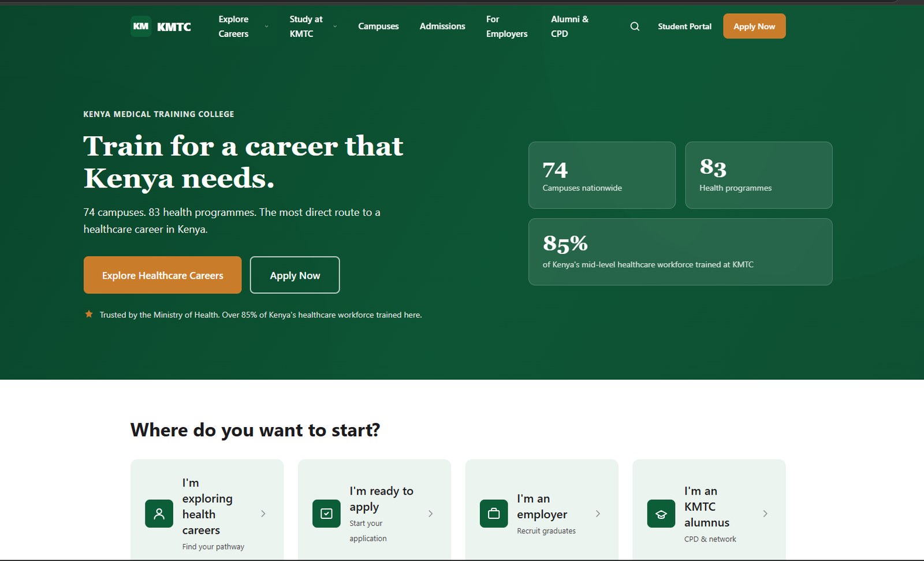Click the checkbox icon on ready to apply card
The image size is (924, 561).
(326, 514)
